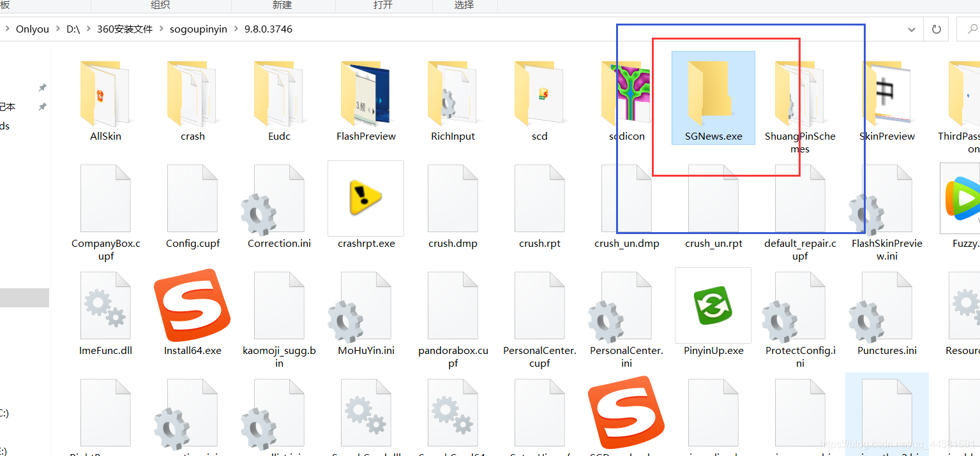Expand the chevron after 360安装文件 breadcrumb

161,29
